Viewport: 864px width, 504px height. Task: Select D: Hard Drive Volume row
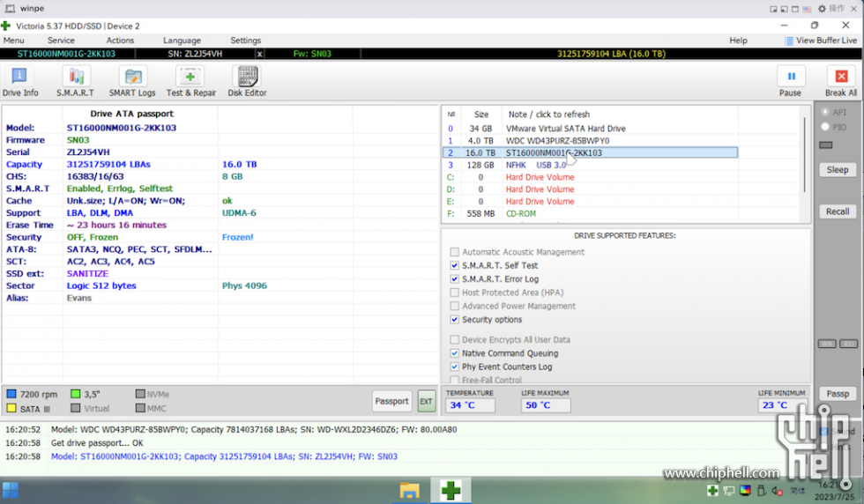(x=590, y=189)
